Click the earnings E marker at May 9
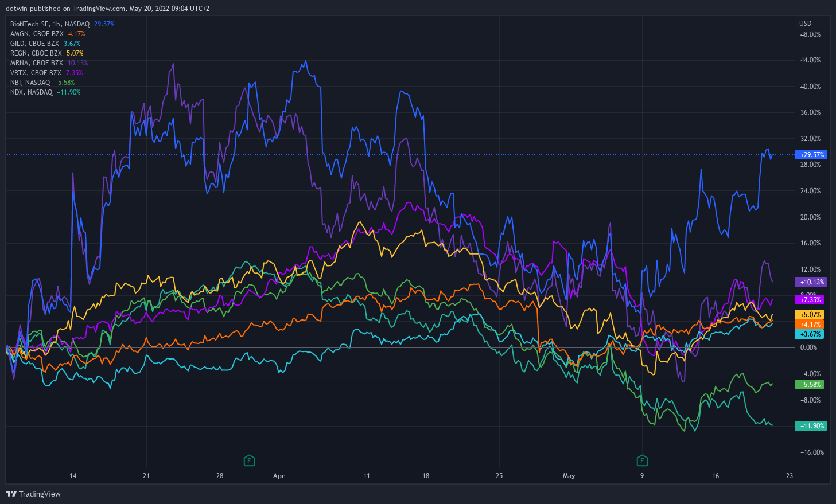Viewport: 836px width, 504px height. [x=642, y=460]
